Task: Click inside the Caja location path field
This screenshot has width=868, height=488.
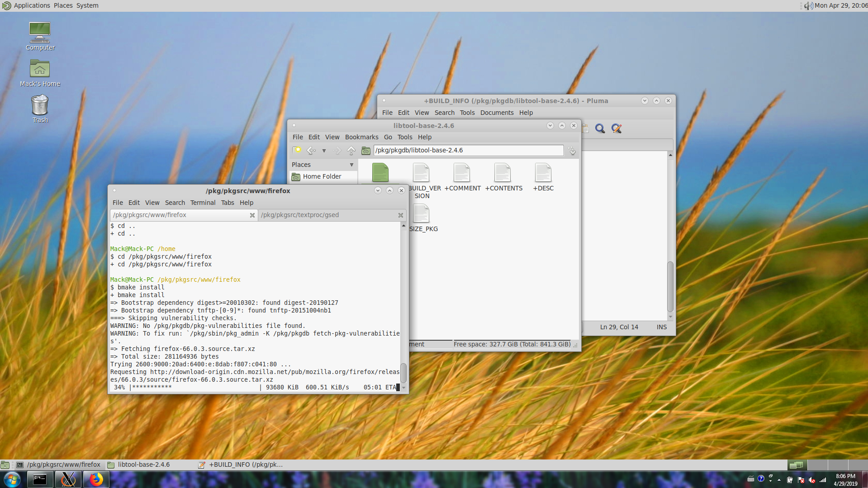Action: click(x=466, y=150)
